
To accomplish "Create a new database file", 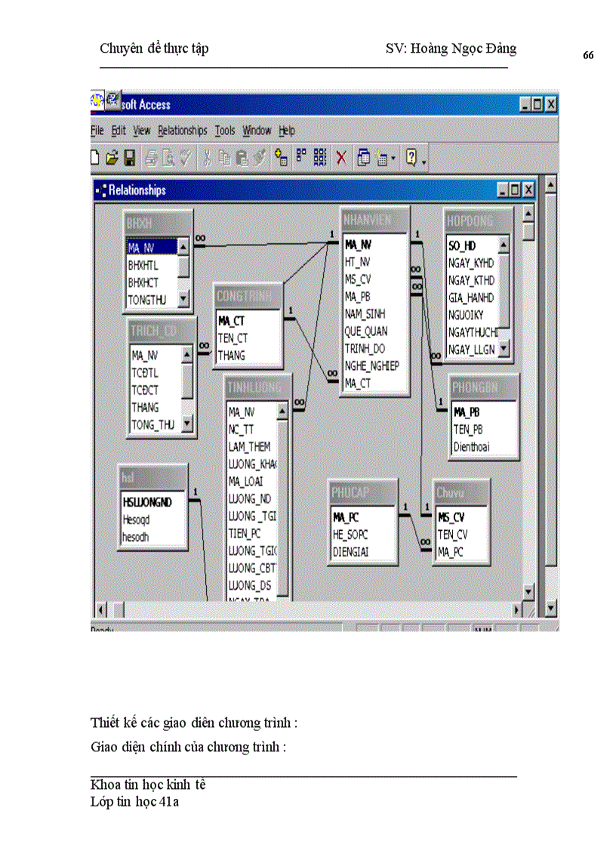I will click(94, 156).
